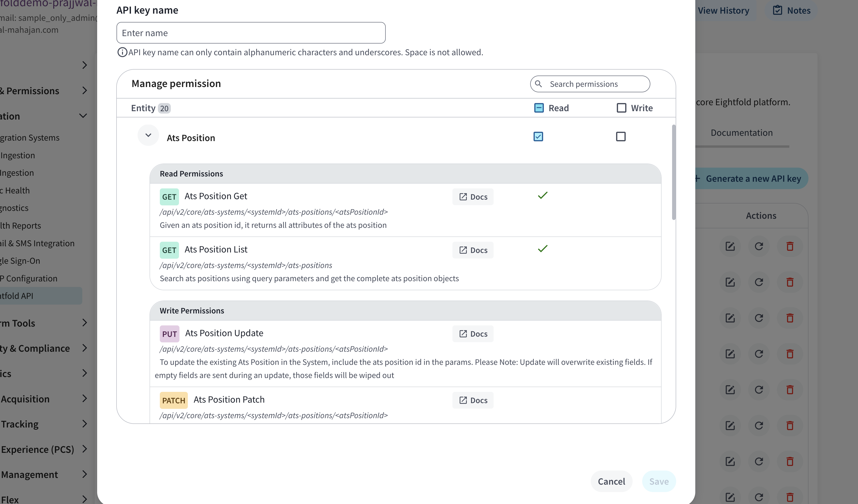Collapse the Ats Position entity row
This screenshot has height=504, width=858.
coord(148,135)
